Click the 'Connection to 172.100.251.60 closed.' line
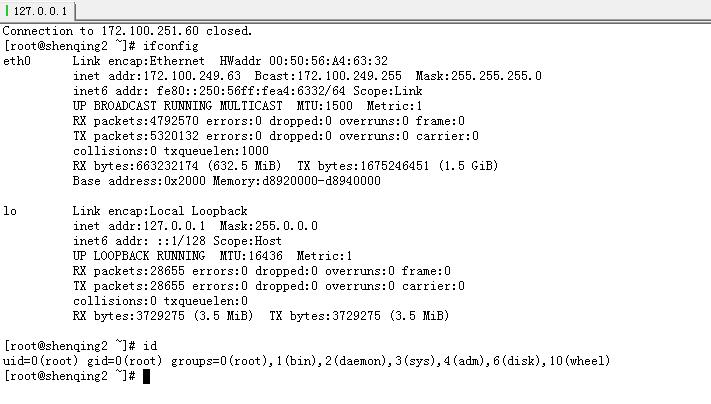The height and width of the screenshot is (404, 711). [127, 31]
